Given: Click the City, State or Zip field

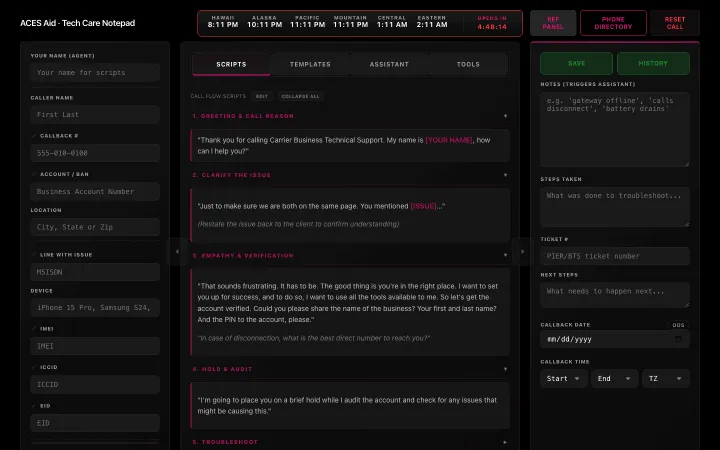Looking at the screenshot, I should point(95,227).
